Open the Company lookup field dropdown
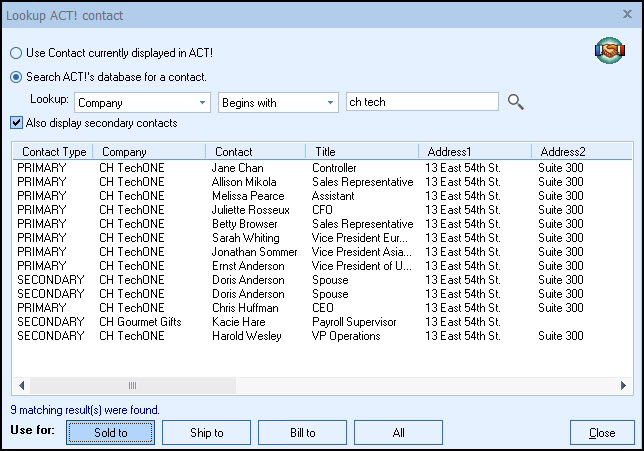The width and height of the screenshot is (644, 451). coord(203,102)
